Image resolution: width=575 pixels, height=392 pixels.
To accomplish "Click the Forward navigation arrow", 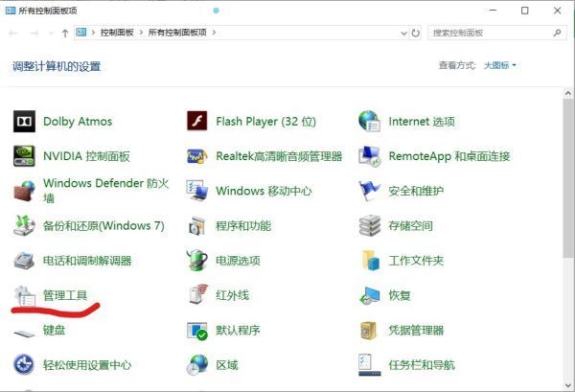I will pos(34,34).
